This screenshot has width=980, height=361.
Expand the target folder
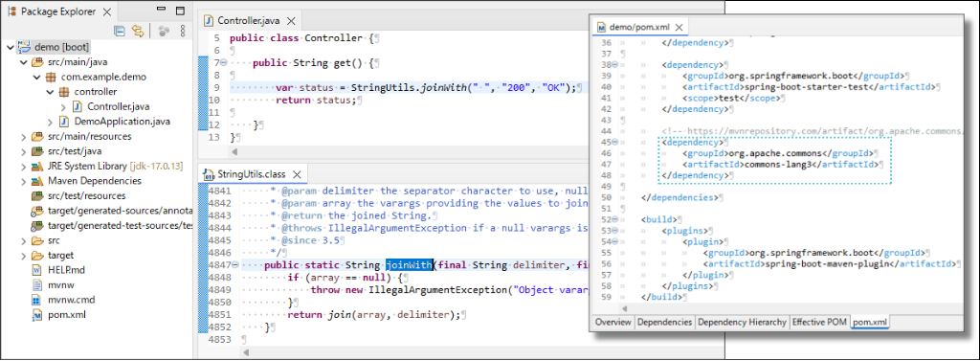[x=24, y=256]
